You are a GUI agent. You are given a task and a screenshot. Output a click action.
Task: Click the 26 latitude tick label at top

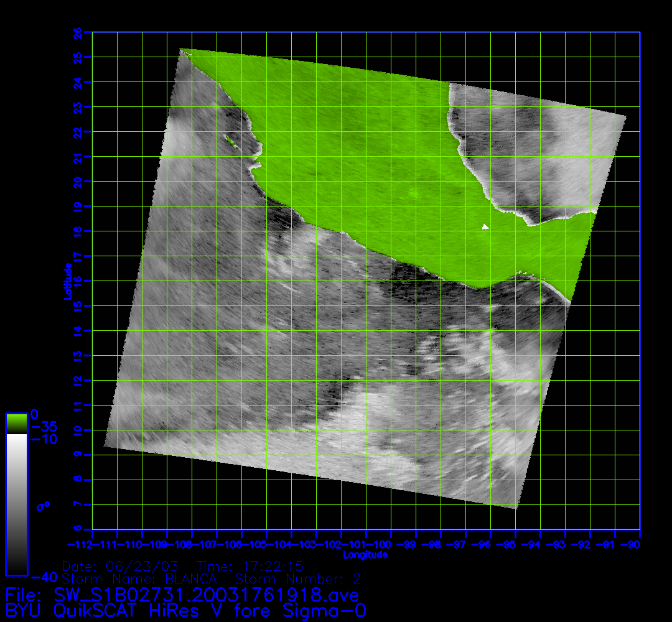click(x=78, y=32)
